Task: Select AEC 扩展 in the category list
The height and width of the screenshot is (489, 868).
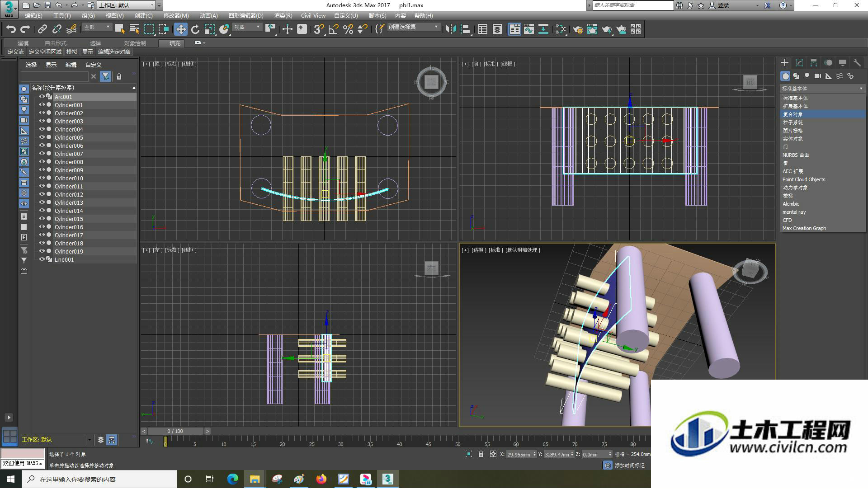Action: click(822, 171)
